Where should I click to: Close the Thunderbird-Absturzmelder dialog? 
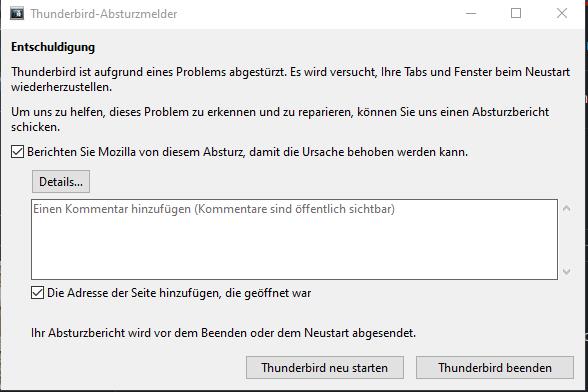[x=562, y=14]
